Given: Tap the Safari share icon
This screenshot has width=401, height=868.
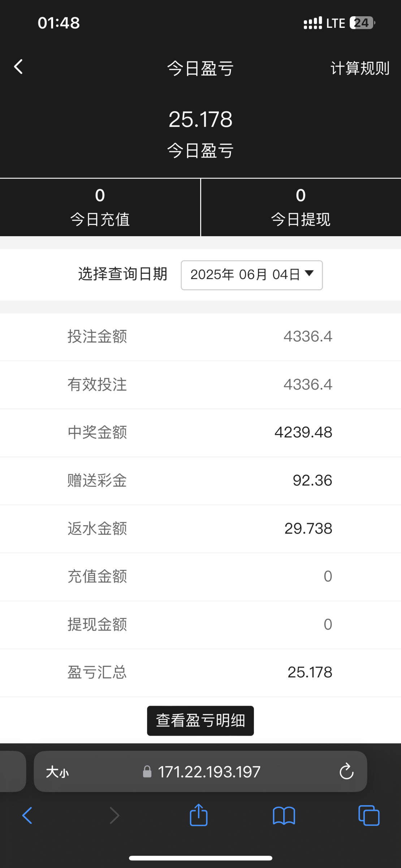Looking at the screenshot, I should click(x=199, y=815).
